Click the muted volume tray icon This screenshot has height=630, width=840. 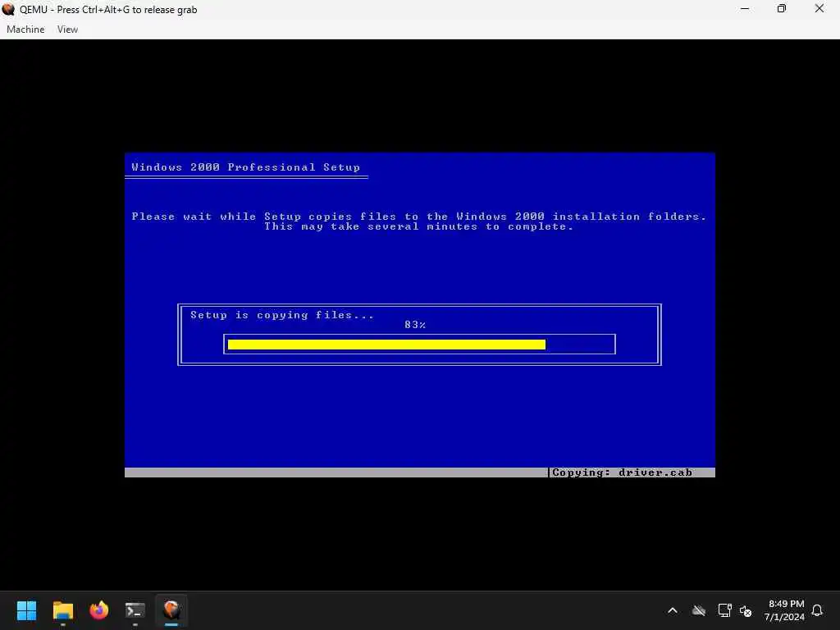(745, 610)
